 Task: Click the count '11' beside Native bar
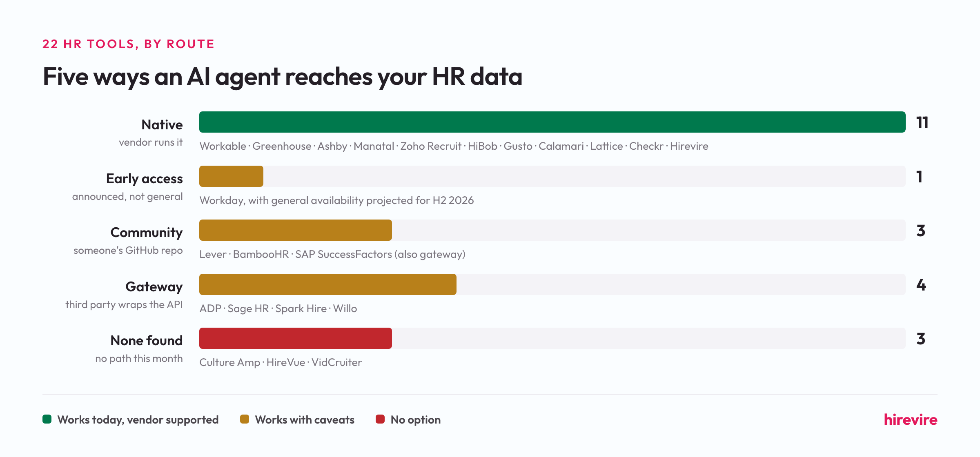pos(922,122)
